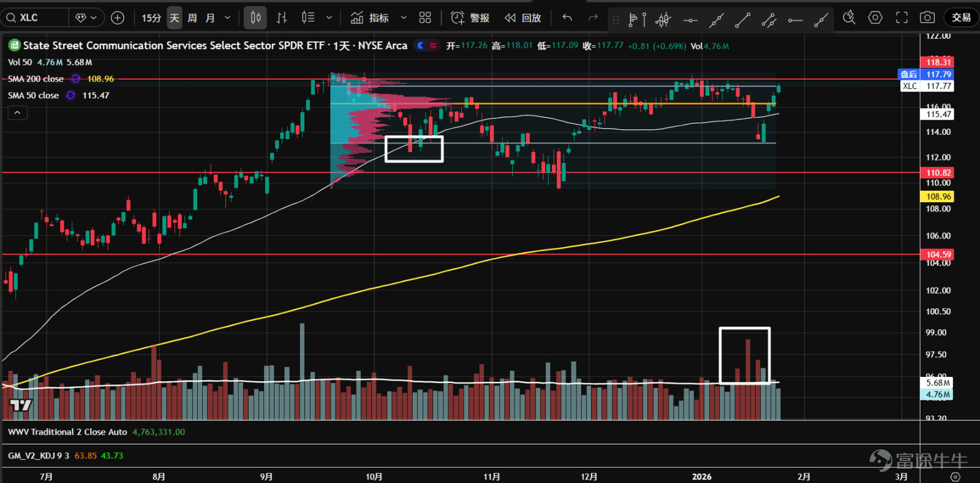Expand the chart style dropdown arrow

pyautogui.click(x=329, y=18)
